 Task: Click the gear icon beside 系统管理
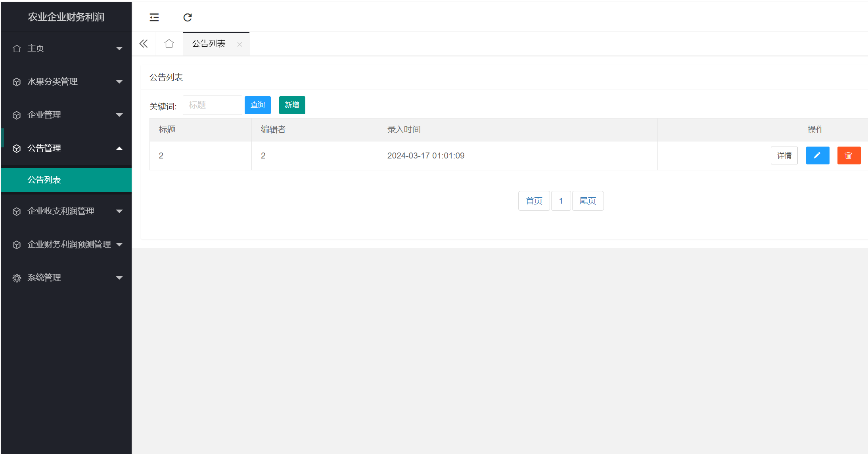17,278
